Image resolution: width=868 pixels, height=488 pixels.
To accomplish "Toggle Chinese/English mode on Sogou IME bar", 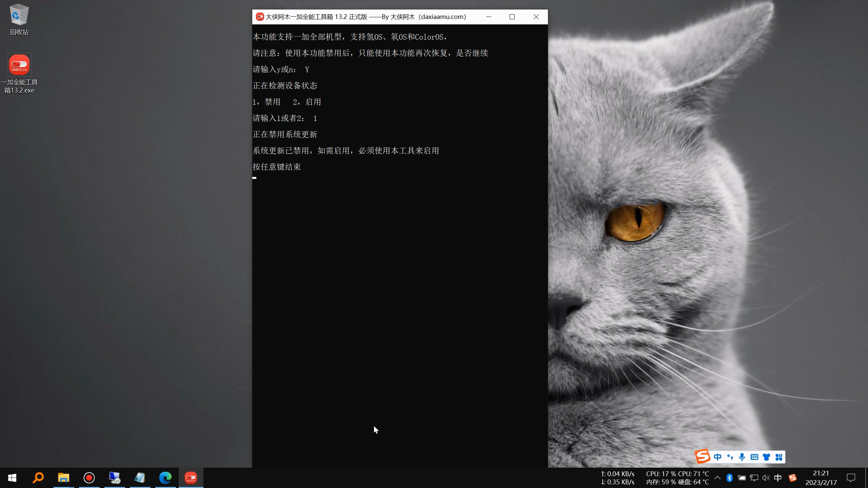I will click(717, 457).
